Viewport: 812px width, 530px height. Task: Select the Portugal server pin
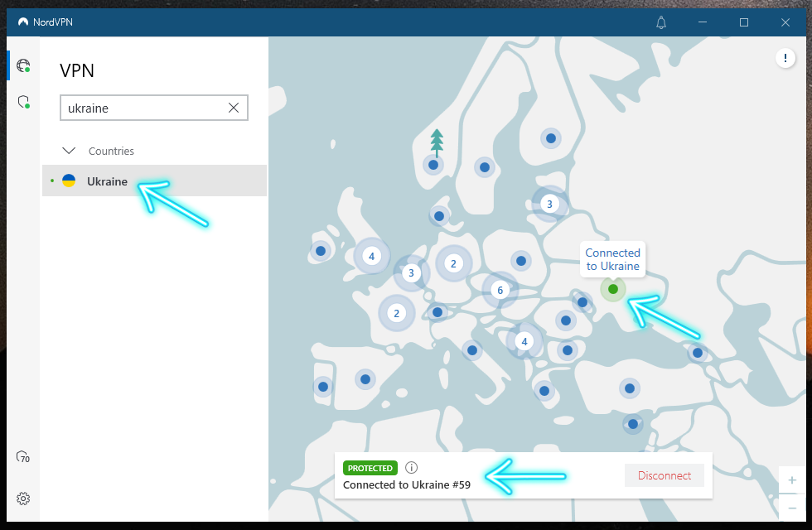coord(323,387)
